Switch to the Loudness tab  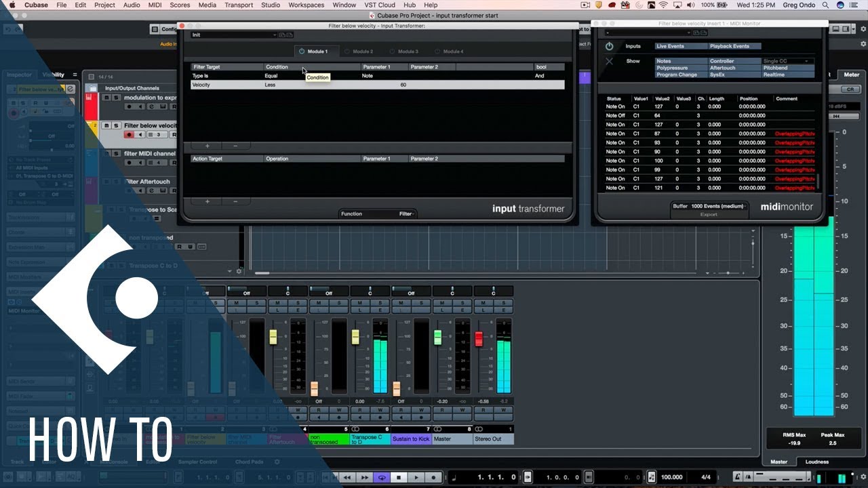(816, 462)
